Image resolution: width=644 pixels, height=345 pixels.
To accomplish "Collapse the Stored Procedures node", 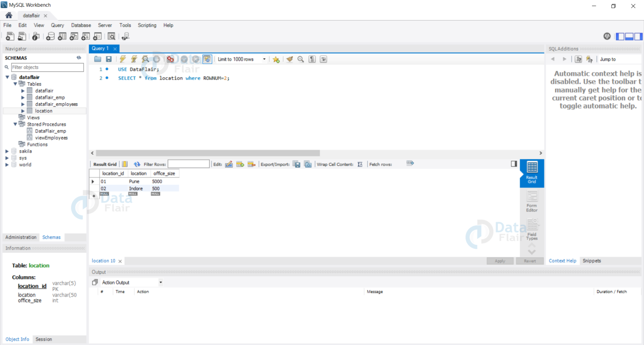I will (x=15, y=124).
